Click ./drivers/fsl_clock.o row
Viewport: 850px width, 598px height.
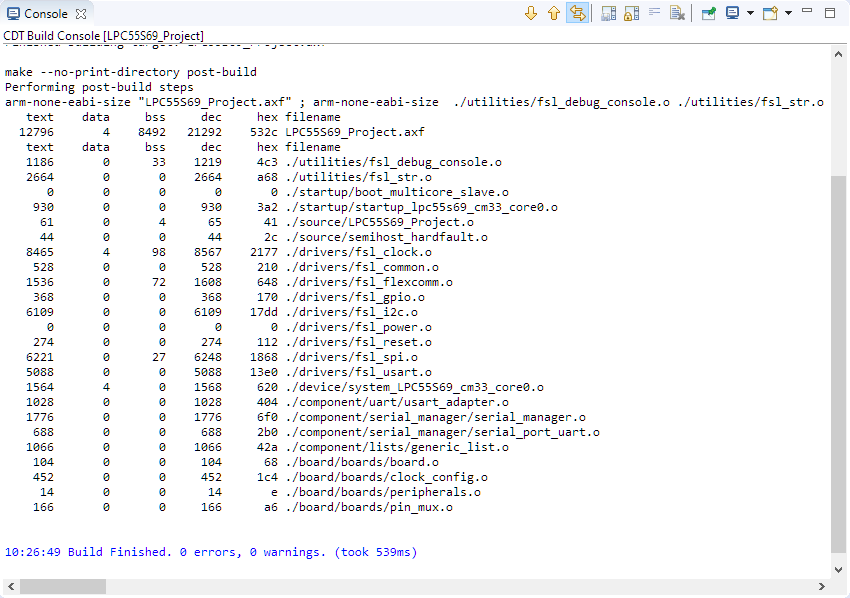click(x=358, y=252)
